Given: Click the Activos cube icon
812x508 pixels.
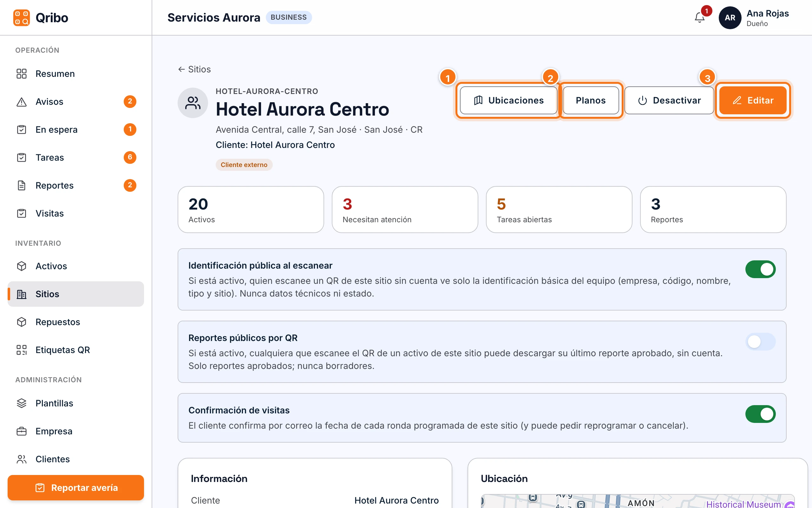Looking at the screenshot, I should [x=22, y=266].
